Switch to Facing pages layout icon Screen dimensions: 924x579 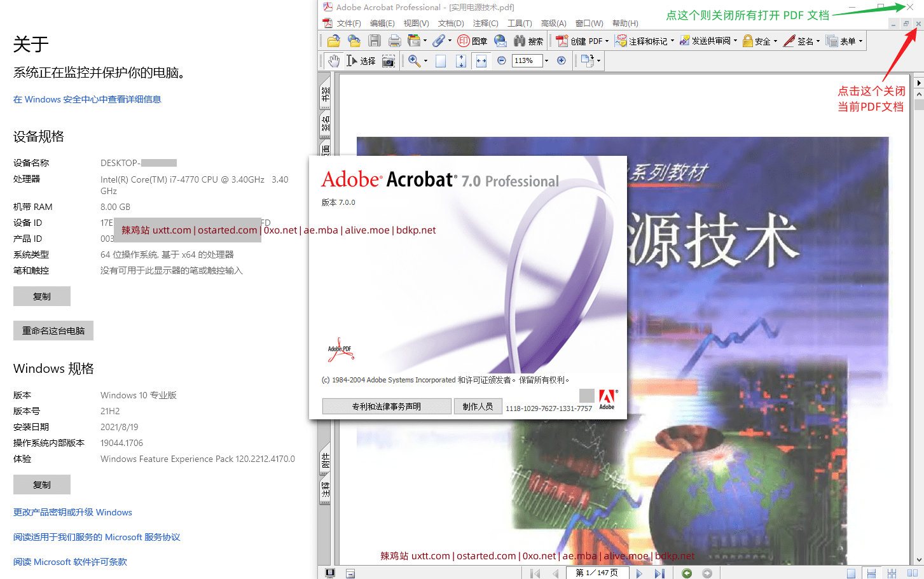point(912,573)
